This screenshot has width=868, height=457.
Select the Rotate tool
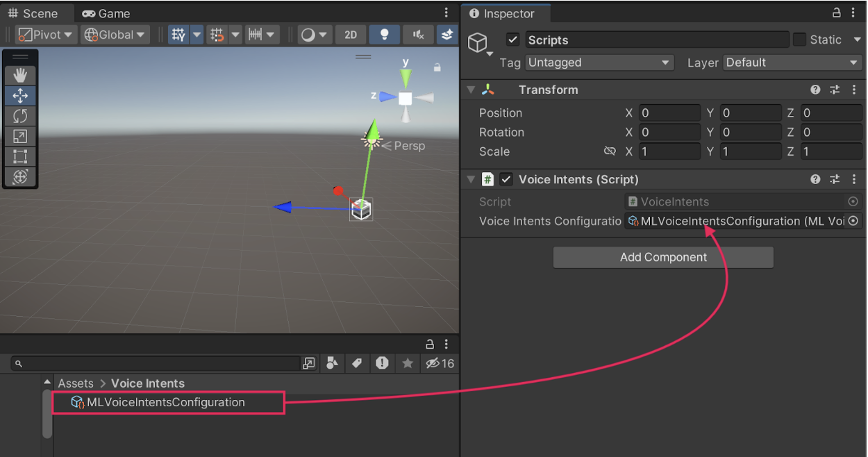click(x=20, y=116)
